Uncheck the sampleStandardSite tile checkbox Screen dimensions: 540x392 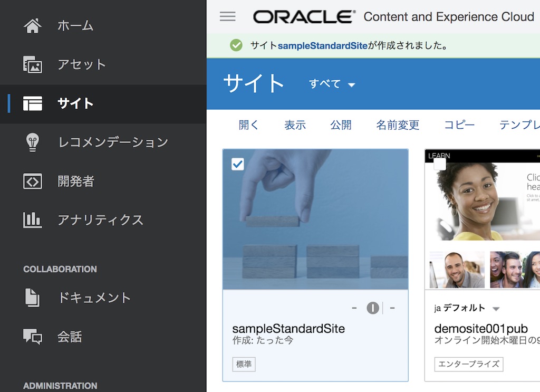(238, 164)
